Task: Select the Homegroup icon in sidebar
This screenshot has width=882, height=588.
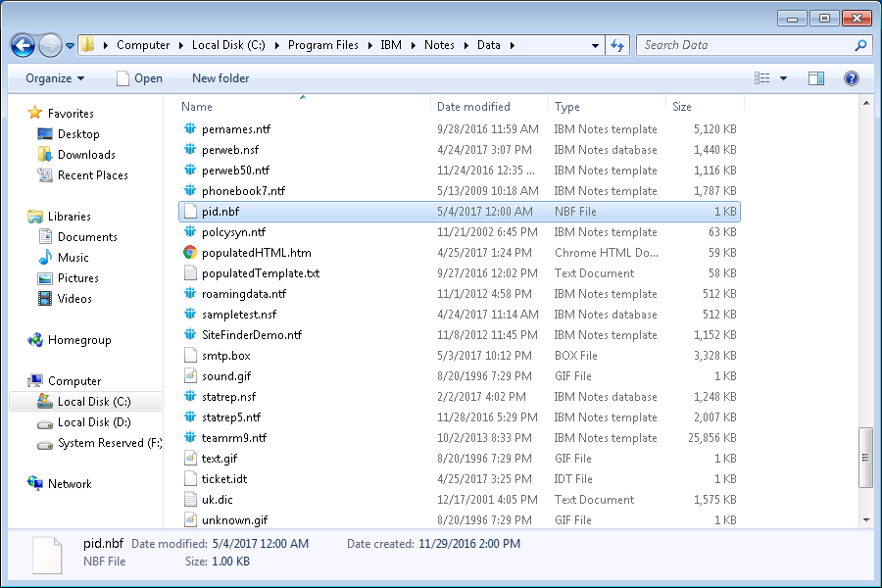Action: 36,340
